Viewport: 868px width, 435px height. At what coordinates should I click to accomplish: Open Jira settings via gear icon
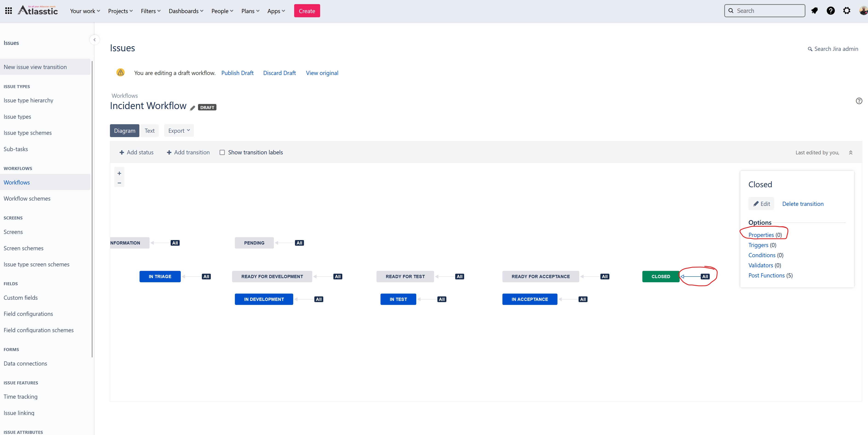[847, 10]
